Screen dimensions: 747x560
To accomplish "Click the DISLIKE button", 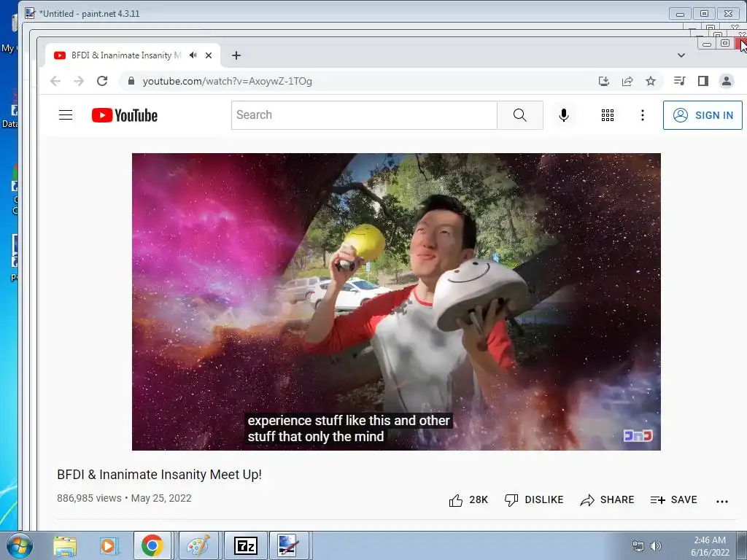I will [x=533, y=500].
